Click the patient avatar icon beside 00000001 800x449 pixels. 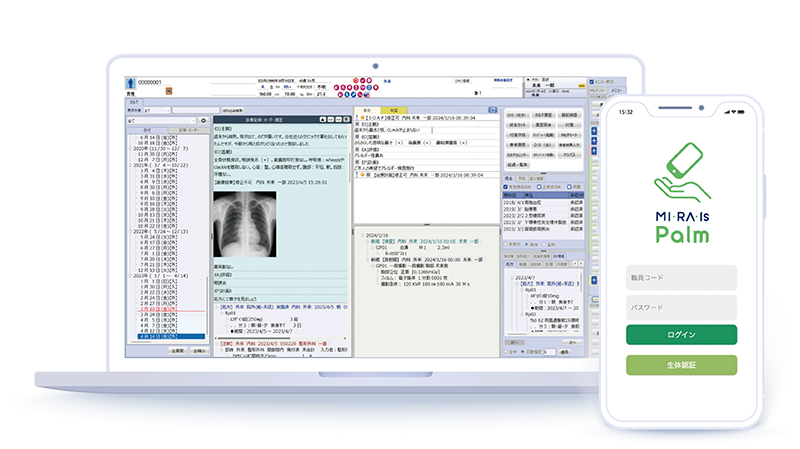tap(130, 83)
